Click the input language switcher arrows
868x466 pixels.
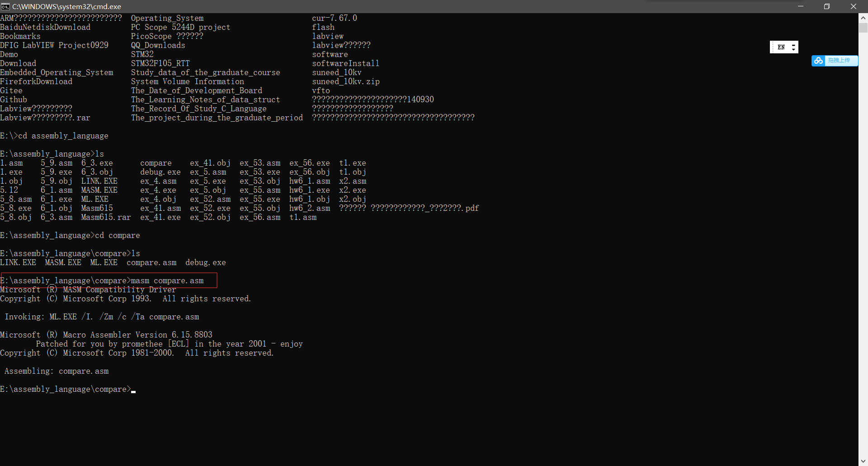793,47
